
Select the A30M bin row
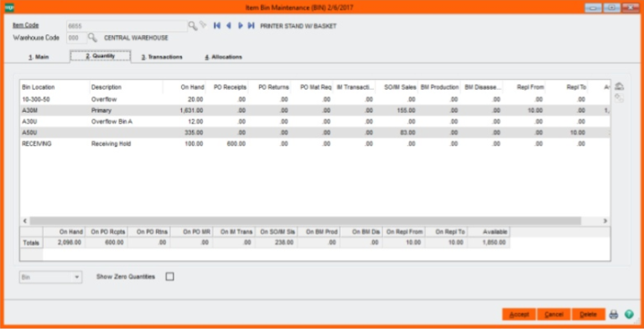314,110
